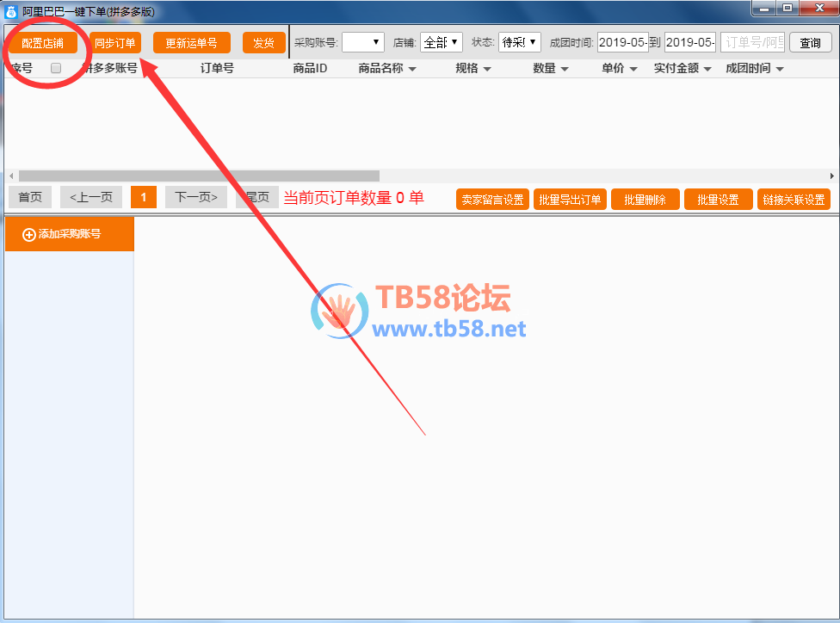
Task: Click the 配置店铺 button
Action: pyautogui.click(x=42, y=43)
